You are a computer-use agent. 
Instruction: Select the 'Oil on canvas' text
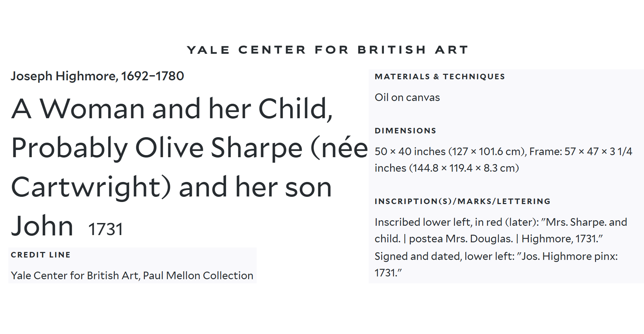(x=407, y=98)
